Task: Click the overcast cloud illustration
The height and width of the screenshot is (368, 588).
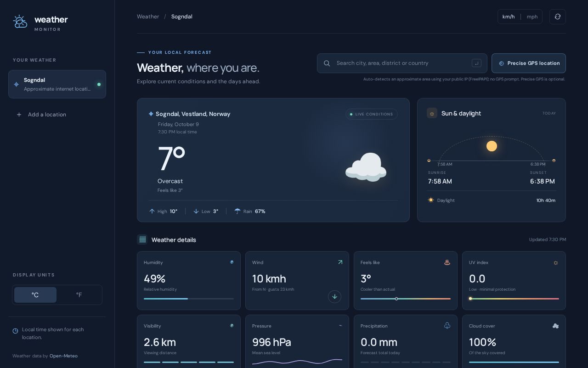Action: click(366, 167)
